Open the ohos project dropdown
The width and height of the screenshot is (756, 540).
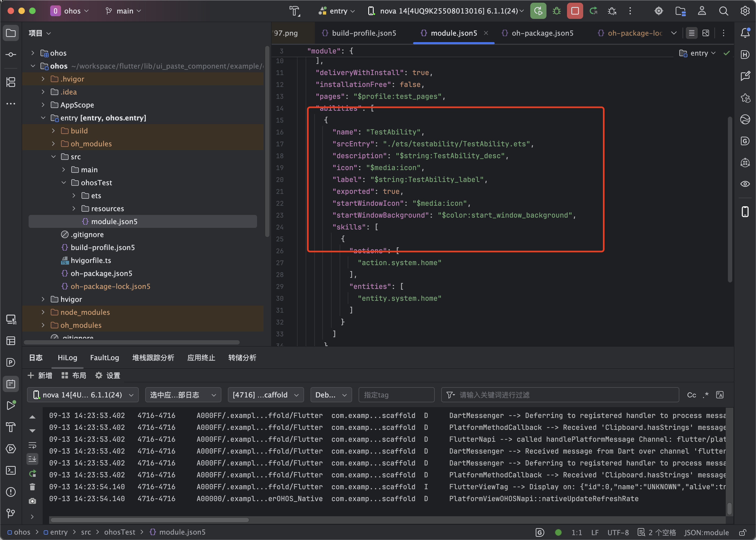coord(70,11)
